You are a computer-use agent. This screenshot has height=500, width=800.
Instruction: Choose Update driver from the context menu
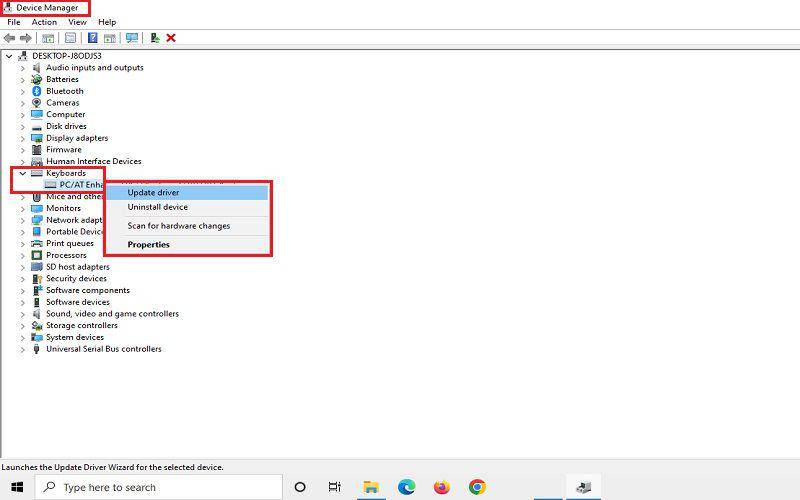click(187, 192)
